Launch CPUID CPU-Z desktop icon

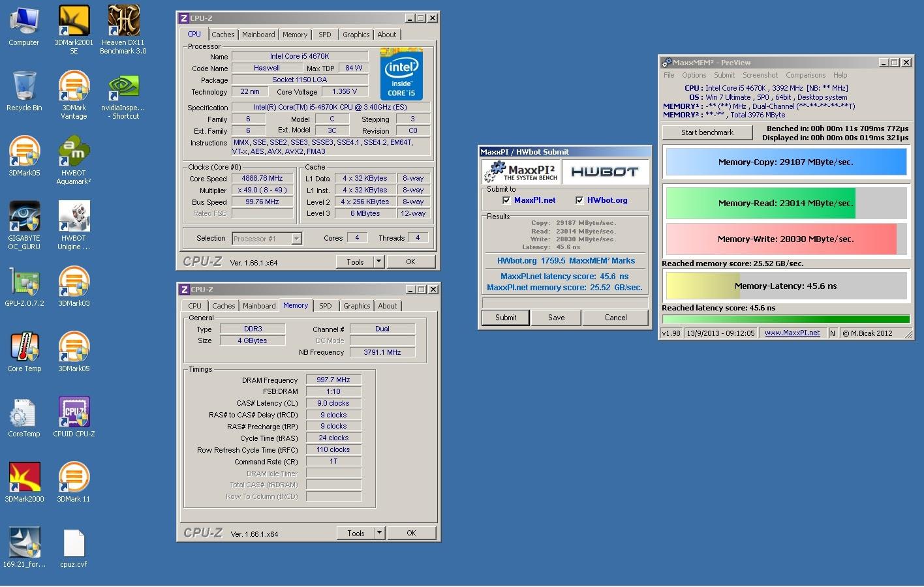[74, 412]
